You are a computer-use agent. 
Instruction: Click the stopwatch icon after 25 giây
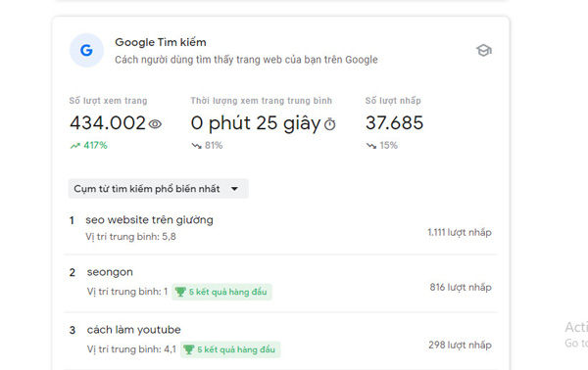pos(330,124)
